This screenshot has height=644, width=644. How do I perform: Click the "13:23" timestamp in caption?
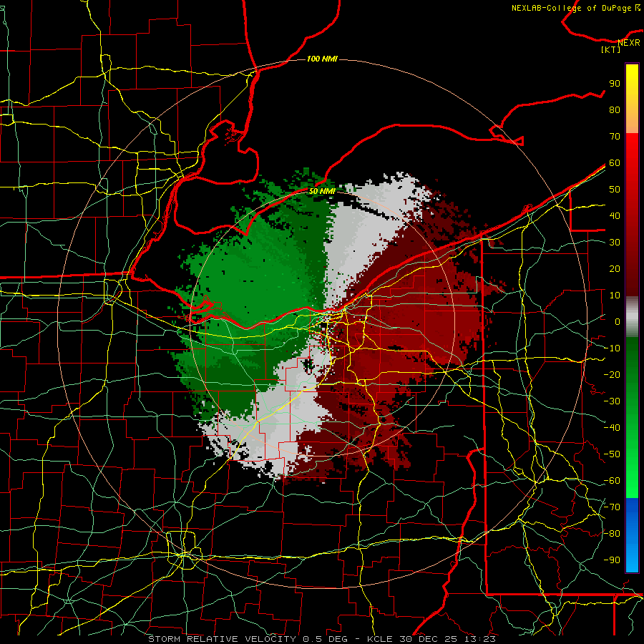click(x=479, y=639)
